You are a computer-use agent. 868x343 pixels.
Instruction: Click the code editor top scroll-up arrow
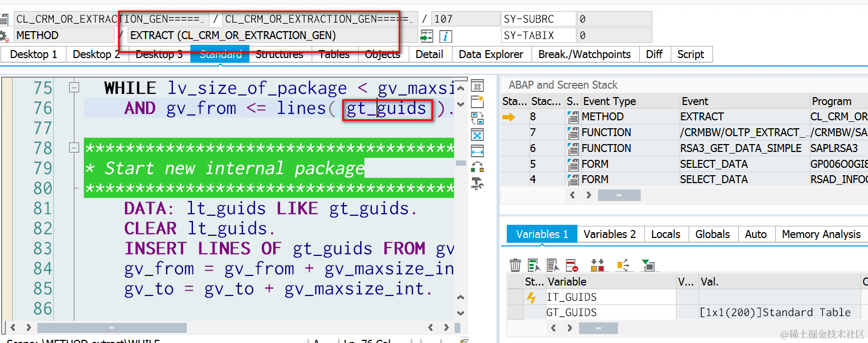[460, 88]
